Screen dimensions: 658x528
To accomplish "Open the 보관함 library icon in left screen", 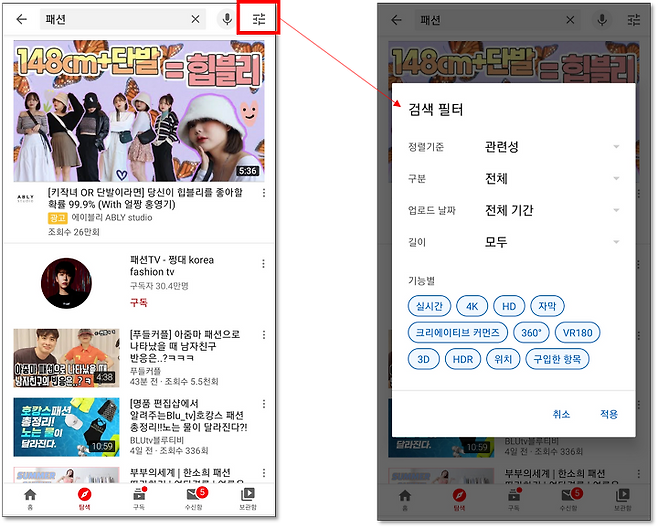I will 248,498.
